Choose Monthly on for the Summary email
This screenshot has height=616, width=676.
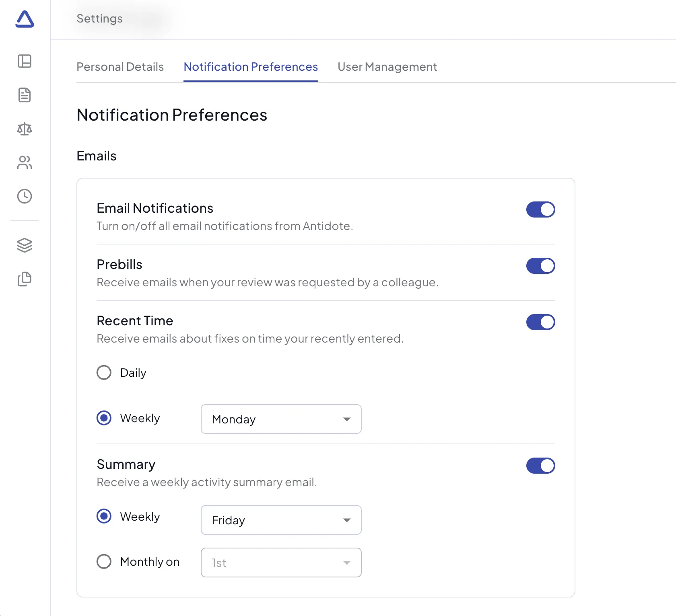tap(104, 561)
